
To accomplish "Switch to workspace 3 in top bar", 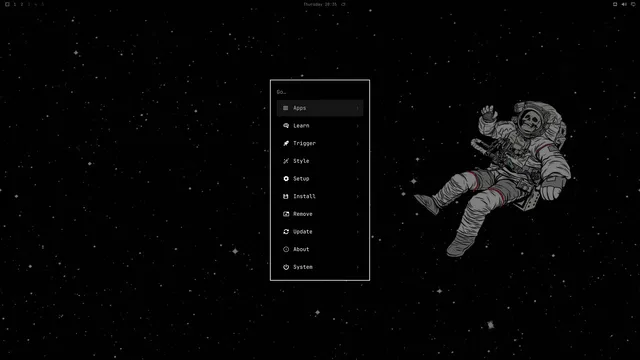I will point(29,4).
